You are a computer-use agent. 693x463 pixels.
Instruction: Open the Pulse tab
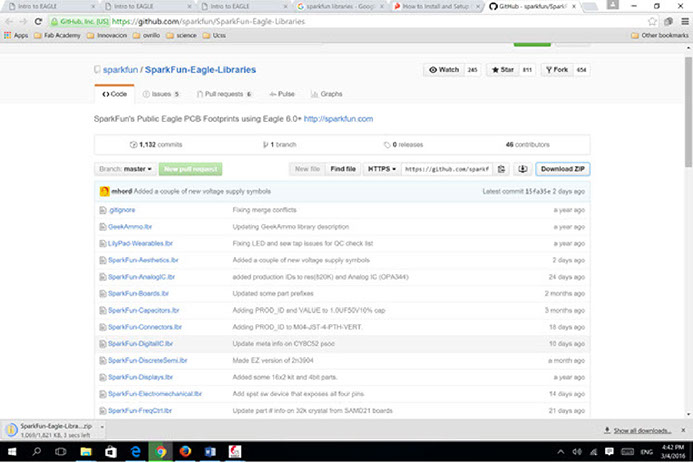282,94
